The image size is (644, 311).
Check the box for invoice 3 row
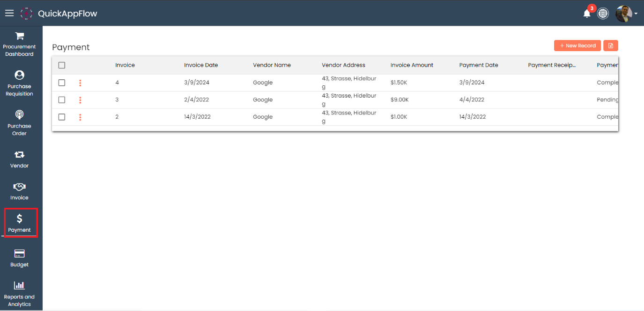coord(62,100)
